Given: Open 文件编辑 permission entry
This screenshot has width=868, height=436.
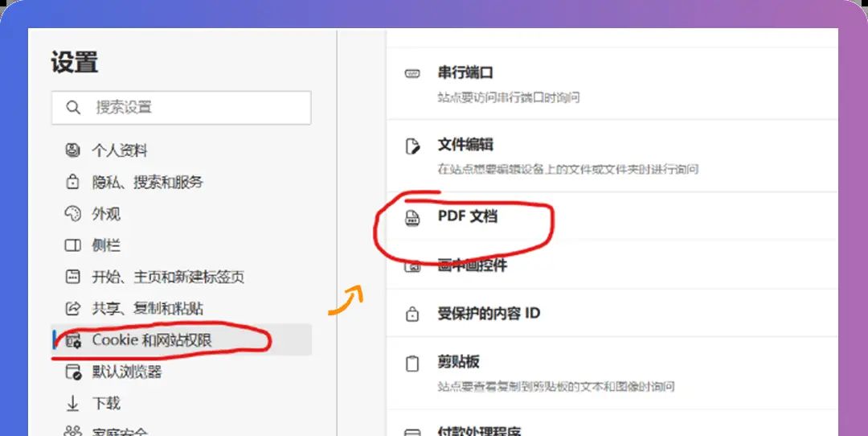Looking at the screenshot, I should coord(612,156).
